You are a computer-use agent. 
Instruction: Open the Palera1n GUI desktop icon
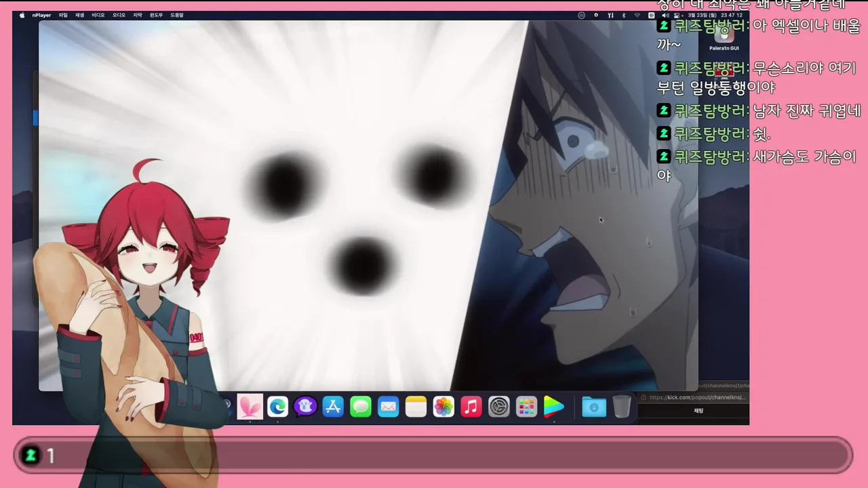pos(724,38)
